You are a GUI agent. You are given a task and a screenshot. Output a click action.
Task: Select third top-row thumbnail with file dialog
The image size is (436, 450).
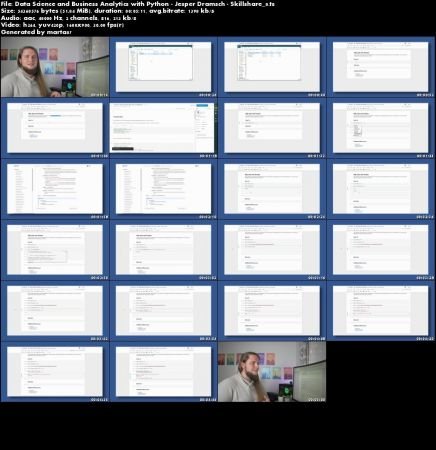[x=272, y=67]
